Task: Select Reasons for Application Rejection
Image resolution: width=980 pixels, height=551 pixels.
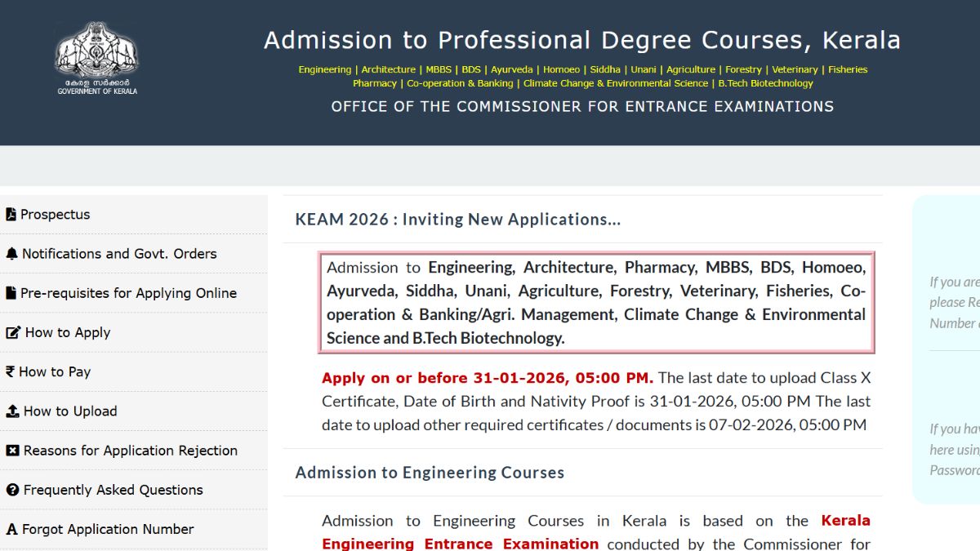Action: pos(131,451)
